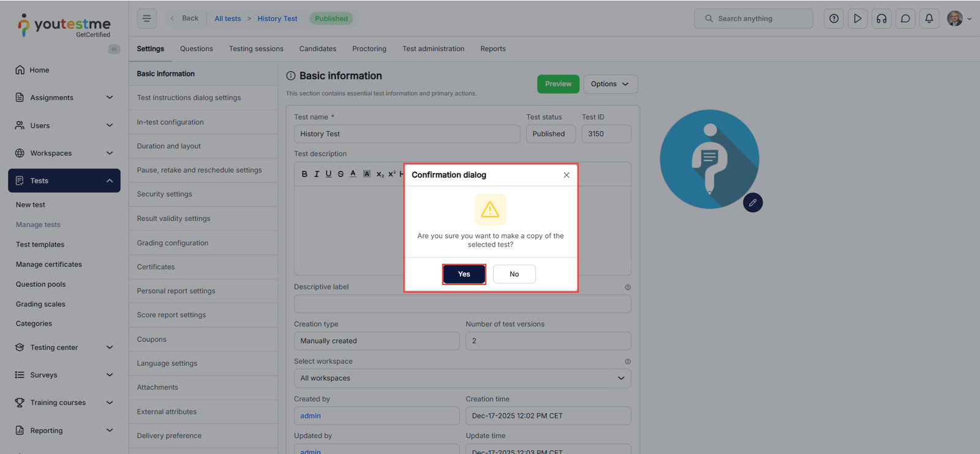Switch to the Questions tab
The height and width of the screenshot is (454, 980).
tap(196, 49)
